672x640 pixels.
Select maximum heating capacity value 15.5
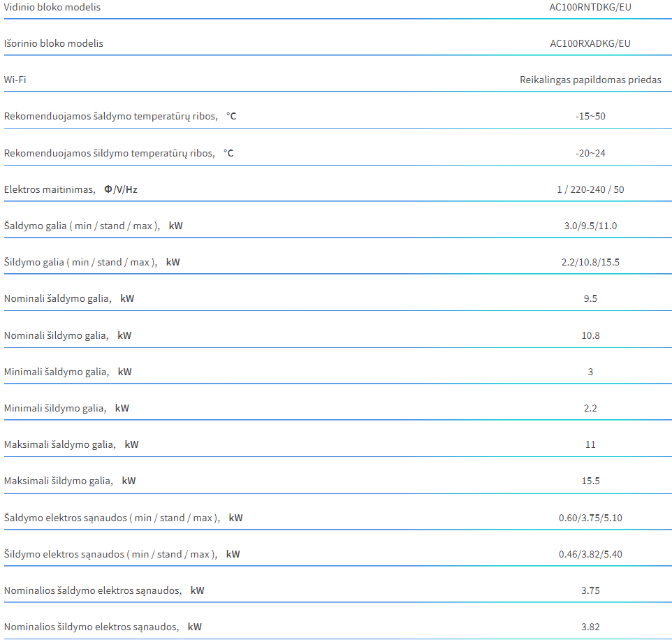[x=590, y=481]
